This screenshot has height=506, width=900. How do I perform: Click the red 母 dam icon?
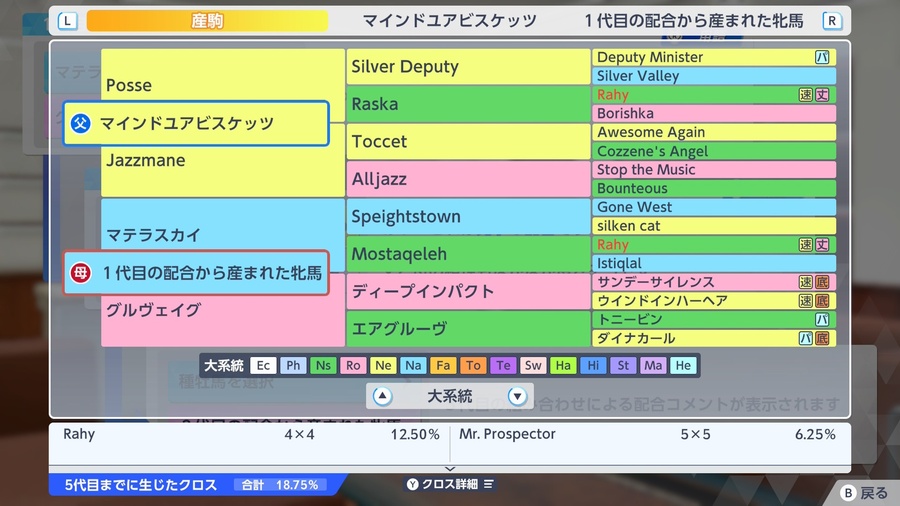81,273
